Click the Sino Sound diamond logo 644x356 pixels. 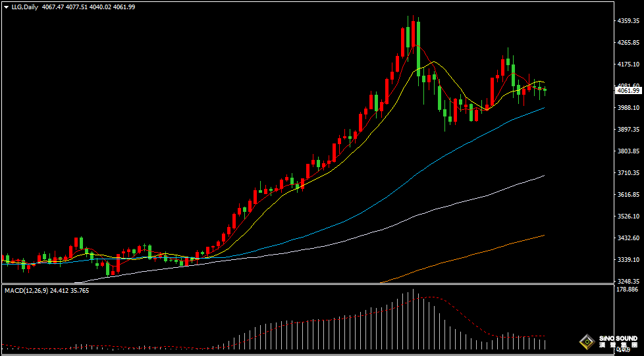pyautogui.click(x=586, y=342)
